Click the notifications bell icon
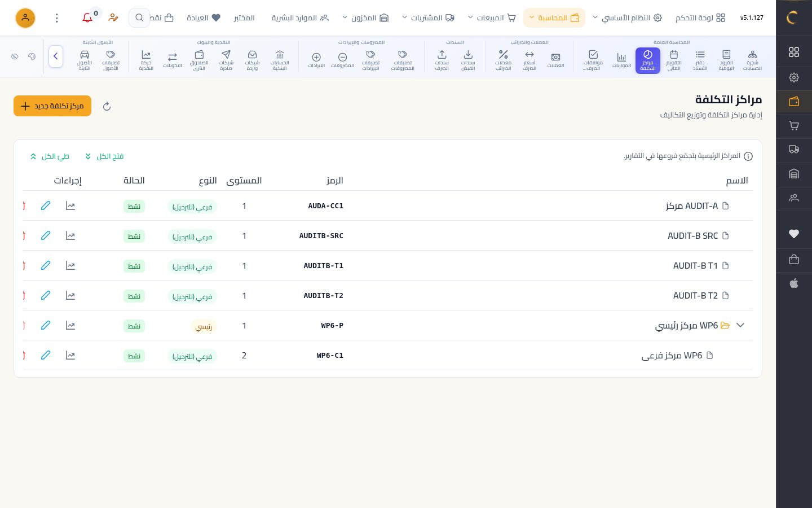The image size is (812, 508). (x=87, y=18)
